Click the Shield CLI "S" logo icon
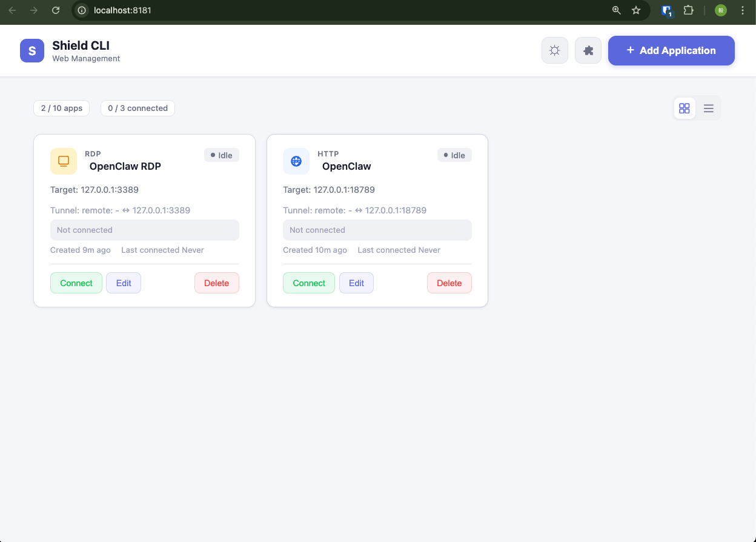 (x=32, y=50)
